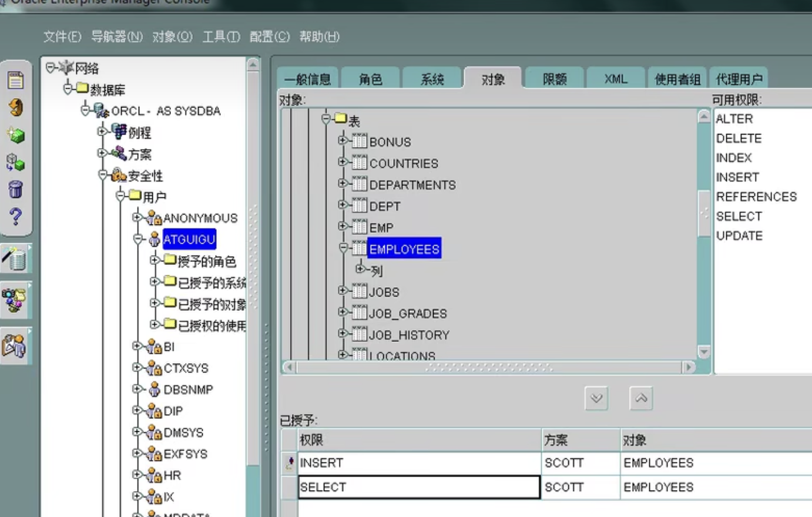Click the create-like cubes icon
This screenshot has width=812, height=517.
pos(15,162)
